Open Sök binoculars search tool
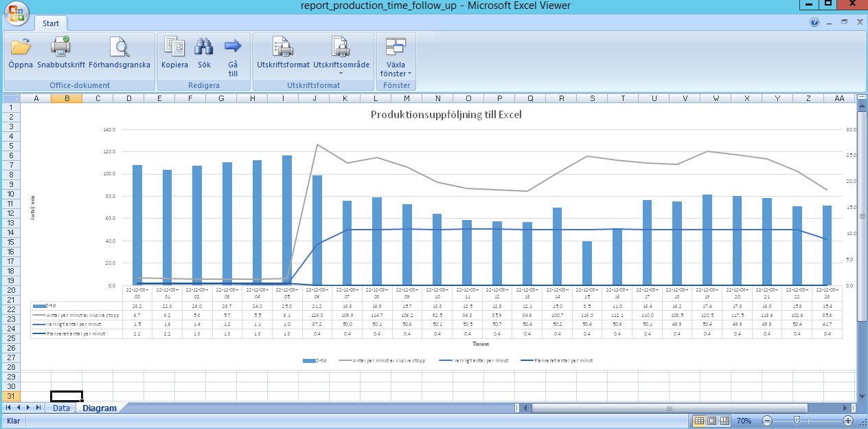This screenshot has height=429, width=868. 204,47
